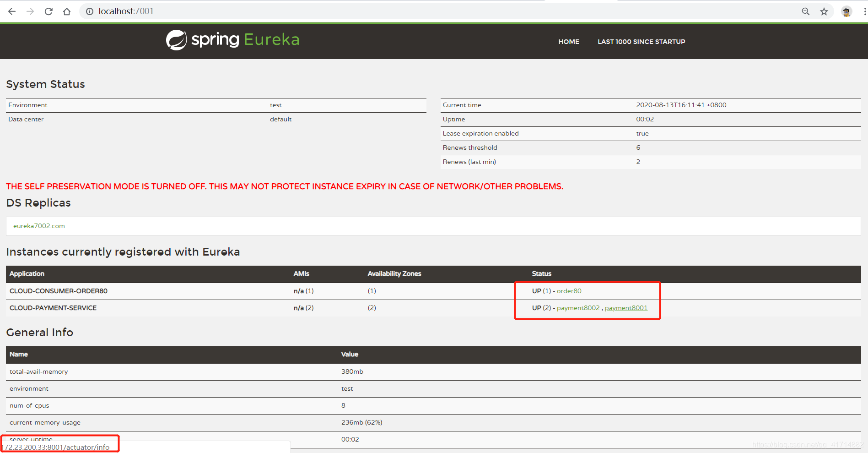This screenshot has width=868, height=453.
Task: Click the 'default' data center value
Action: point(280,119)
